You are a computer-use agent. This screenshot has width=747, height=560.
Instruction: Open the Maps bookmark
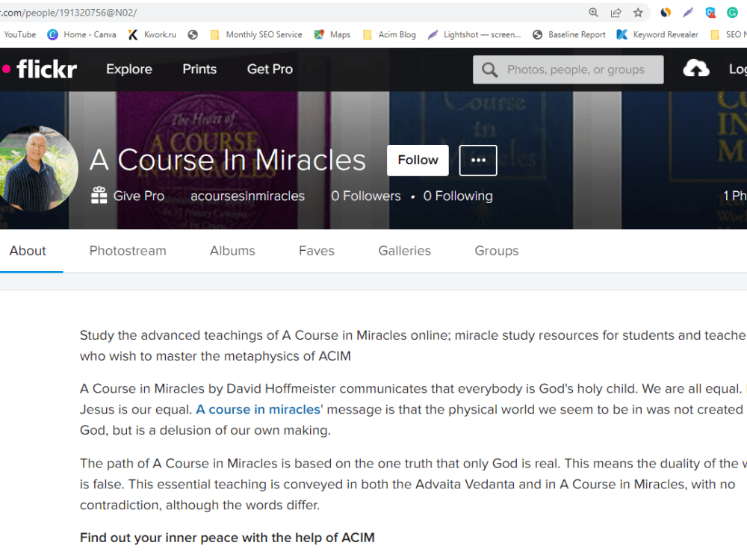coord(332,34)
